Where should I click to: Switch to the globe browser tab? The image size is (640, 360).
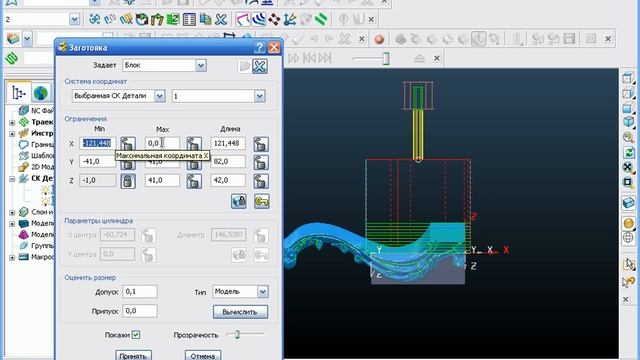(41, 93)
